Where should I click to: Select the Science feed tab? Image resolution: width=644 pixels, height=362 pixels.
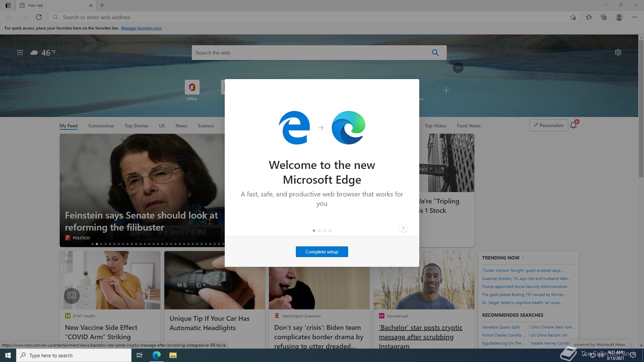pyautogui.click(x=206, y=126)
